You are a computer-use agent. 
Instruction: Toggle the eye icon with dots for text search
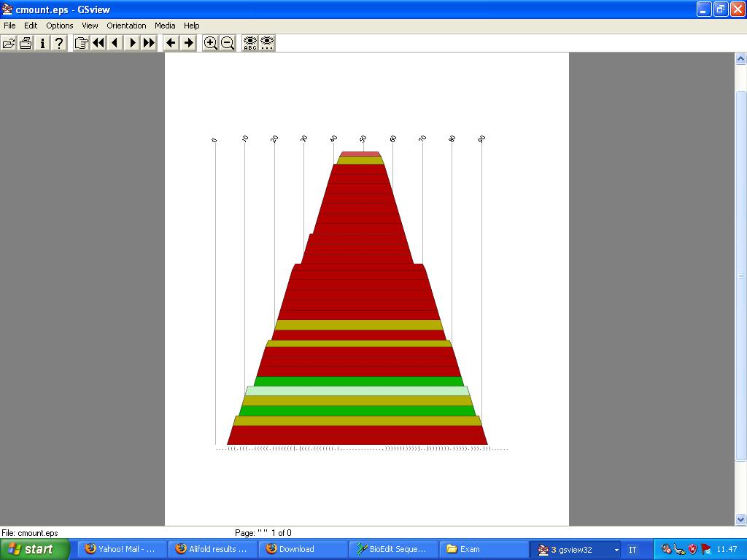click(268, 43)
